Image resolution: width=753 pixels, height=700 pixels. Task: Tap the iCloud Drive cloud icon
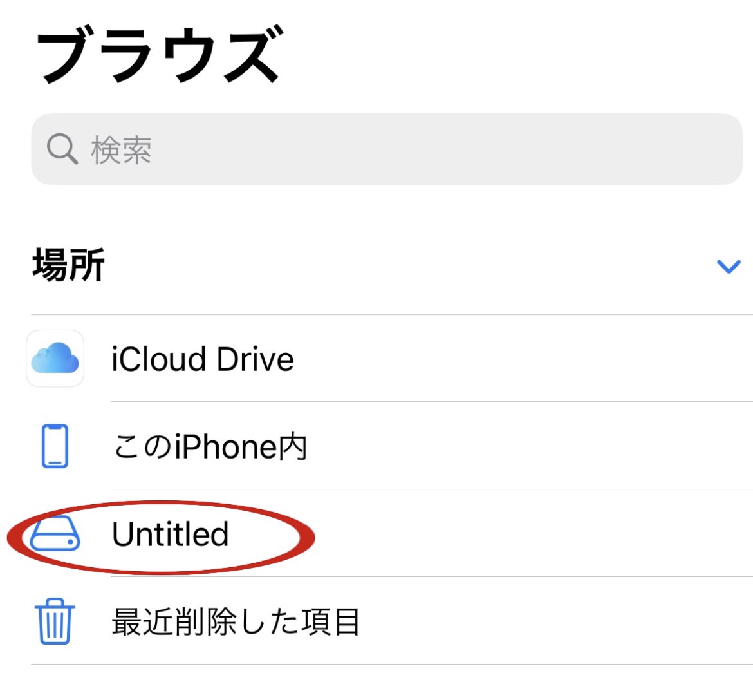click(55, 359)
